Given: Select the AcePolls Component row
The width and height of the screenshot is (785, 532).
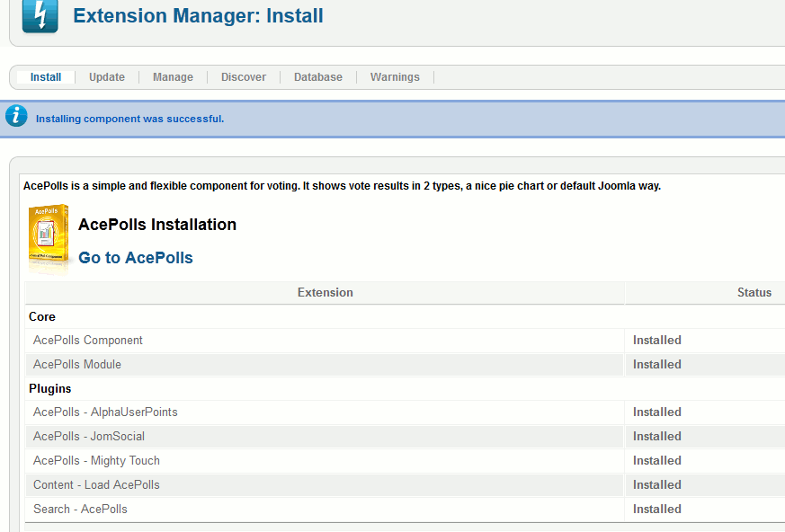Looking at the screenshot, I should pos(88,341).
